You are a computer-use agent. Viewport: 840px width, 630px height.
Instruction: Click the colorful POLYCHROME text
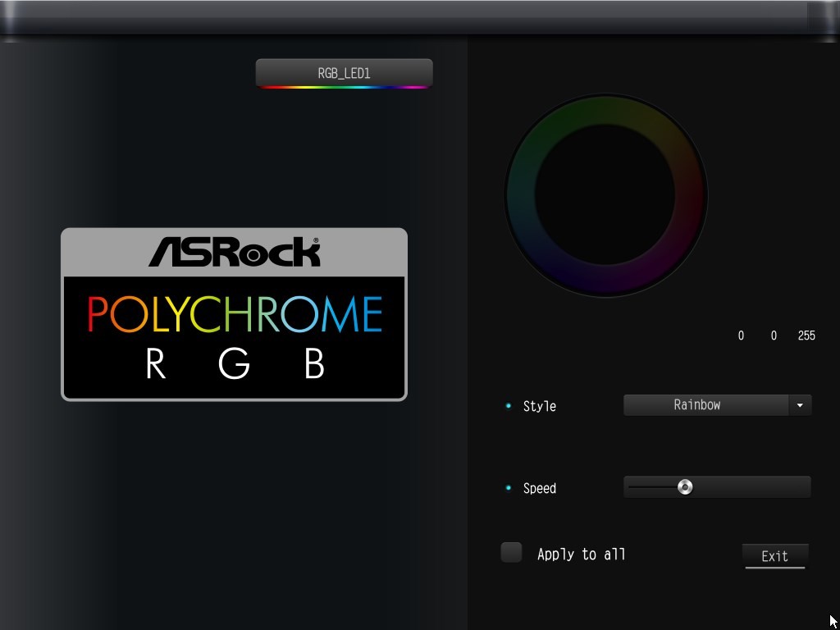coord(235,314)
